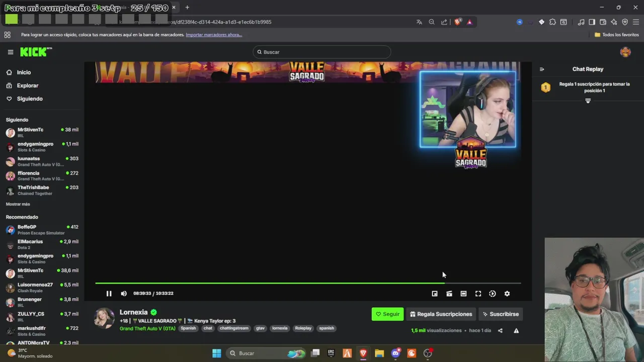Image resolution: width=644 pixels, height=362 pixels.
Task: Open Todos los favoritos folder
Action: [x=616, y=35]
